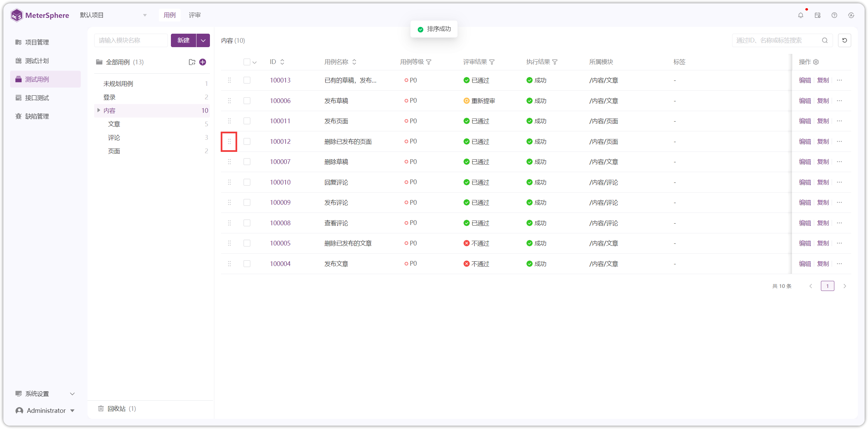Screen dimensions: 868x429
Task: Click the 新建 button
Action: (x=183, y=40)
